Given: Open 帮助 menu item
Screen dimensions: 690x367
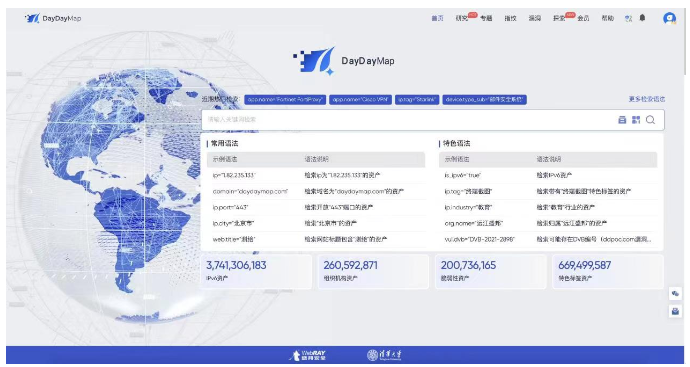Looking at the screenshot, I should (x=607, y=18).
